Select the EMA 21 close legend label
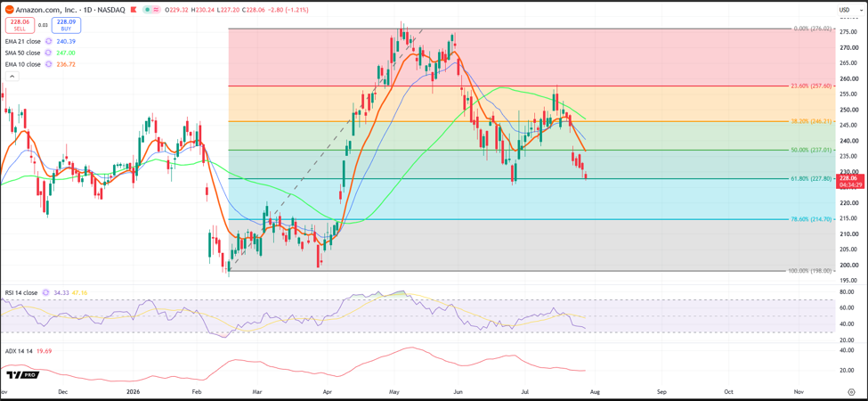 pyautogui.click(x=22, y=42)
